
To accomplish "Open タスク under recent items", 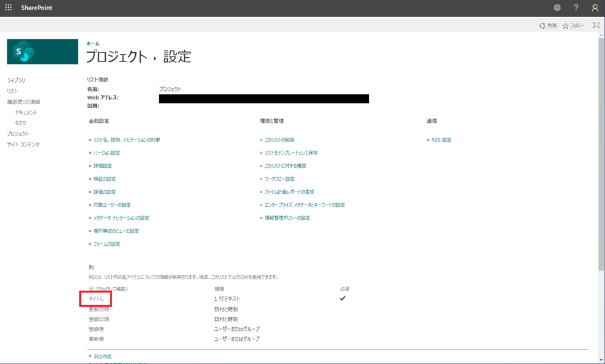I will [21, 123].
